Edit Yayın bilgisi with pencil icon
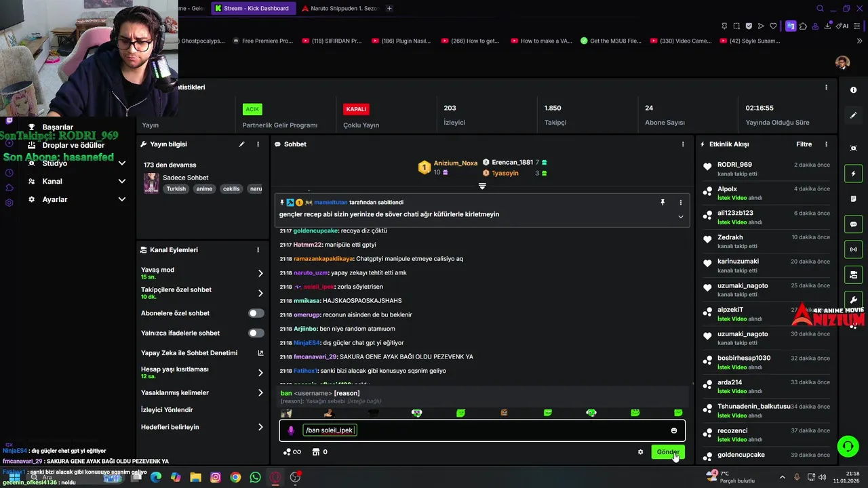 coord(241,144)
